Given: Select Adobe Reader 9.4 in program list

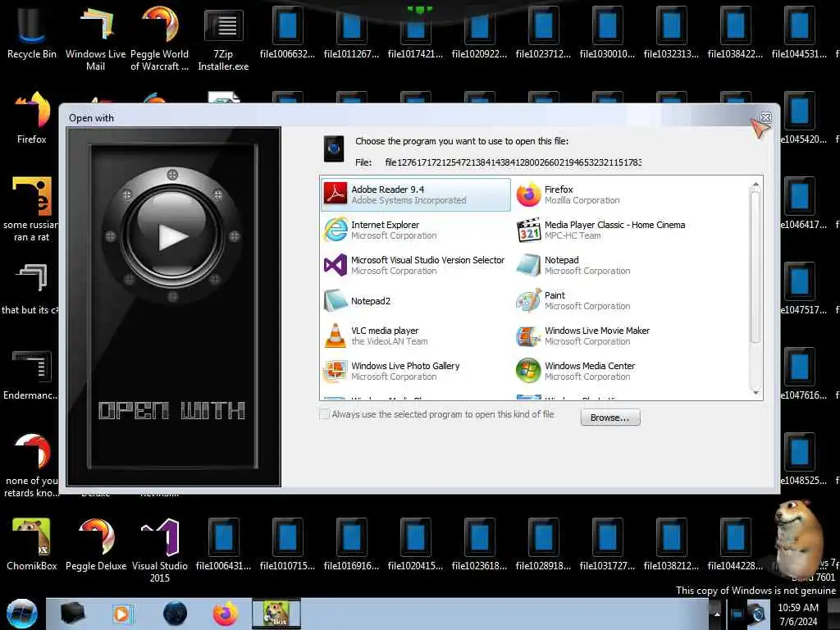Looking at the screenshot, I should click(416, 194).
